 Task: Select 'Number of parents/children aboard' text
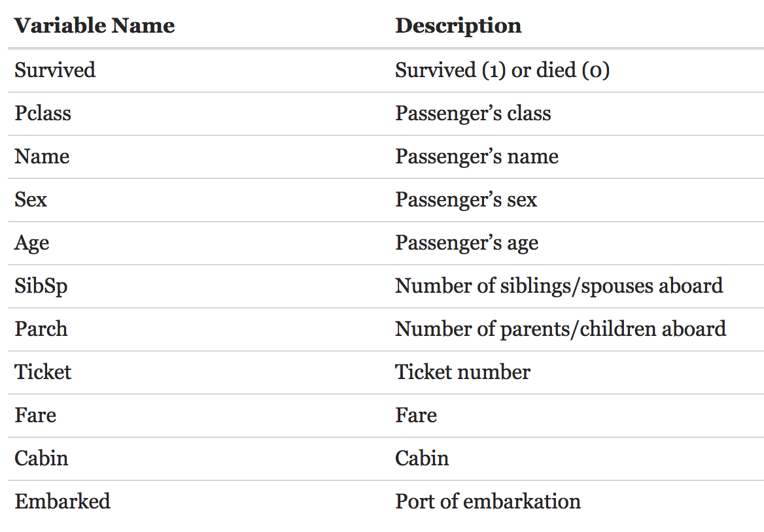click(x=561, y=329)
